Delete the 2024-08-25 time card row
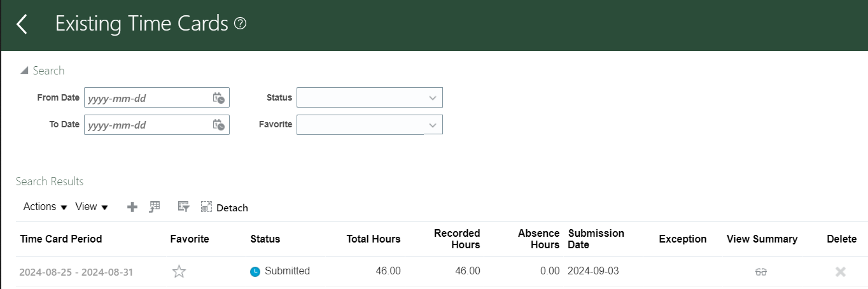This screenshot has height=289, width=868. pyautogui.click(x=841, y=272)
